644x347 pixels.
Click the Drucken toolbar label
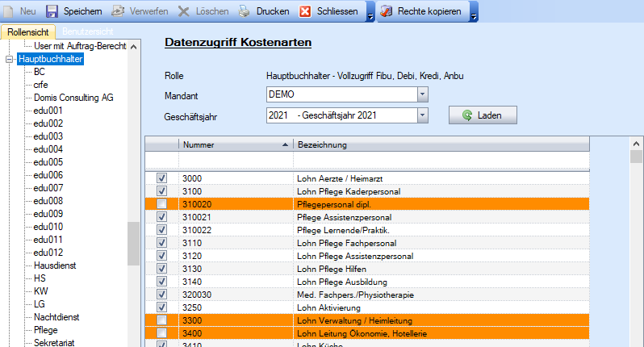tap(273, 11)
